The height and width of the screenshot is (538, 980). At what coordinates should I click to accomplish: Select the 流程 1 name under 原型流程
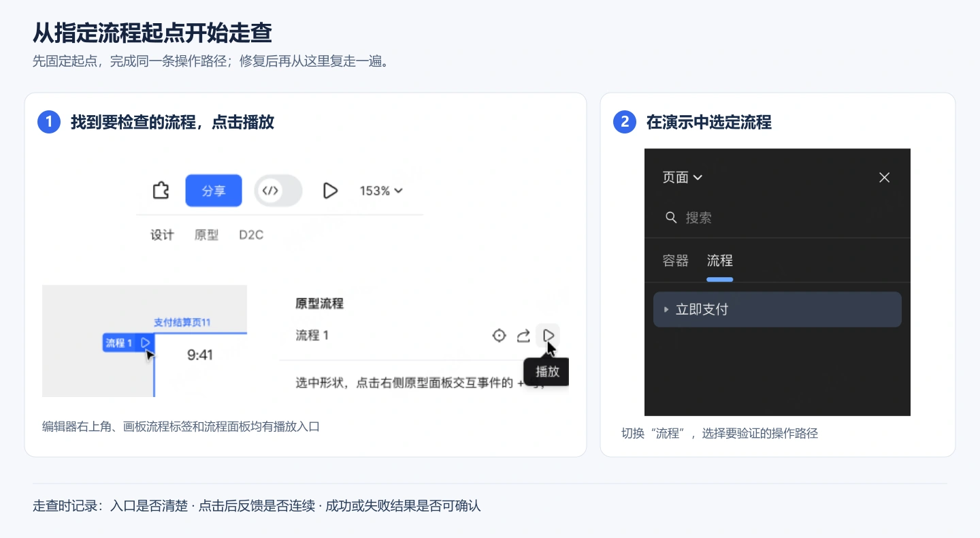(312, 335)
